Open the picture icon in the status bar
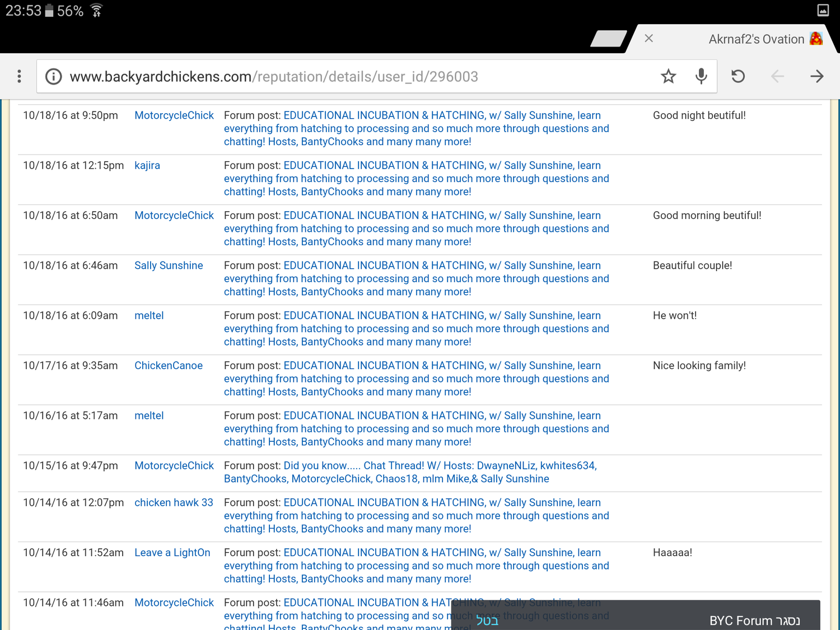The height and width of the screenshot is (630, 840). click(x=823, y=10)
